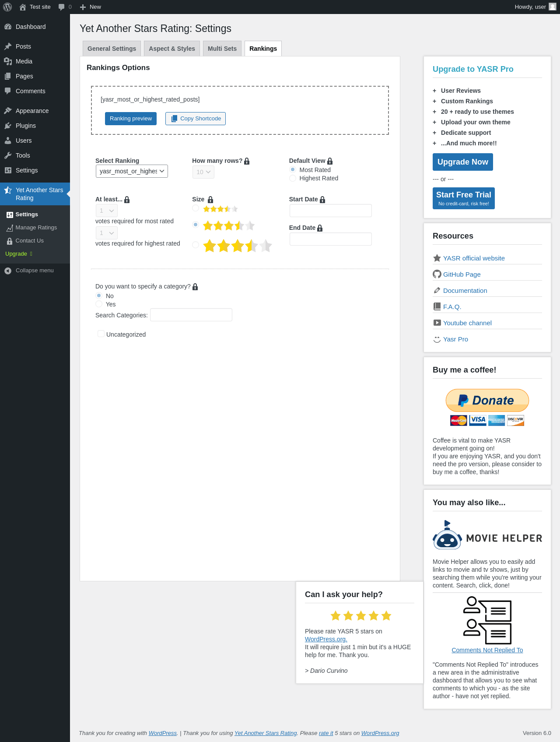Click lock icon beside How many rows
The image size is (560, 742).
[247, 161]
